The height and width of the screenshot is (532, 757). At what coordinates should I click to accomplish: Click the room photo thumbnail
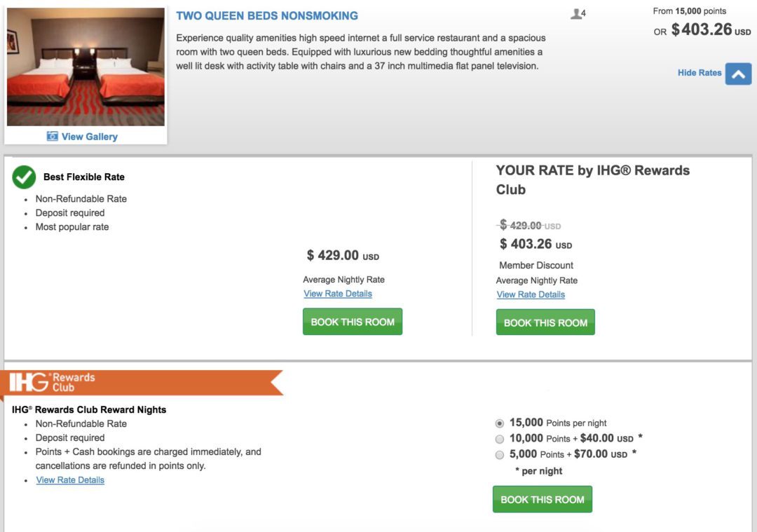tap(86, 67)
